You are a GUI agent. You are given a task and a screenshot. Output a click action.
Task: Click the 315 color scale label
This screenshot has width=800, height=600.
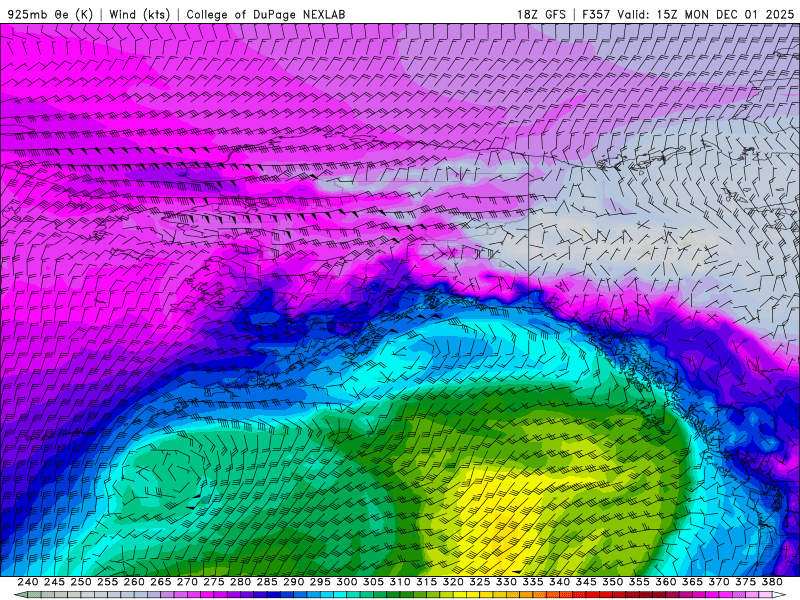(426, 582)
